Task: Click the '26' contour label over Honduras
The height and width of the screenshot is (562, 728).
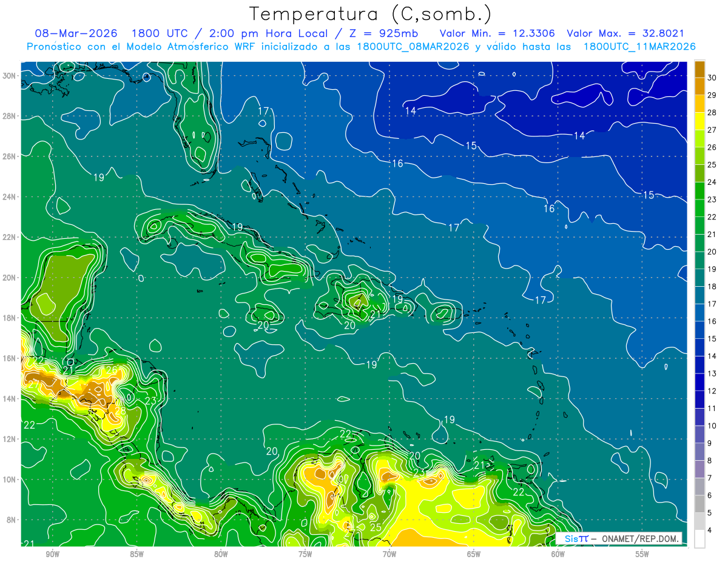Action: click(x=112, y=370)
